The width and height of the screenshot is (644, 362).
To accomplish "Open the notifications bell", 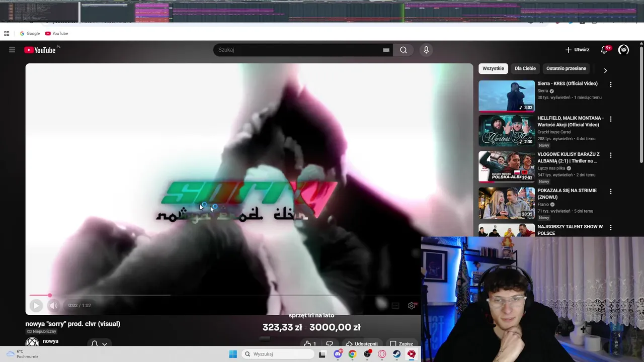I will 604,50.
